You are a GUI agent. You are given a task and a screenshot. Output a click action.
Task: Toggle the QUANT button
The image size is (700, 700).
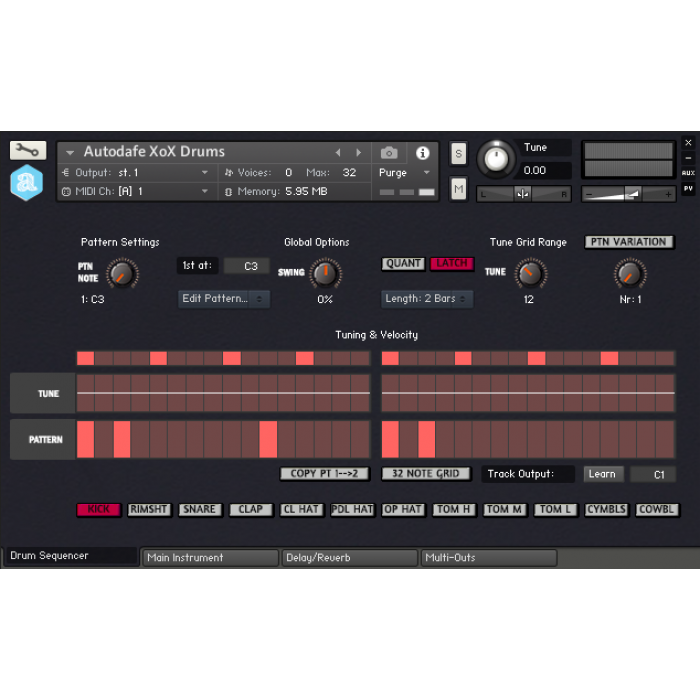[403, 264]
